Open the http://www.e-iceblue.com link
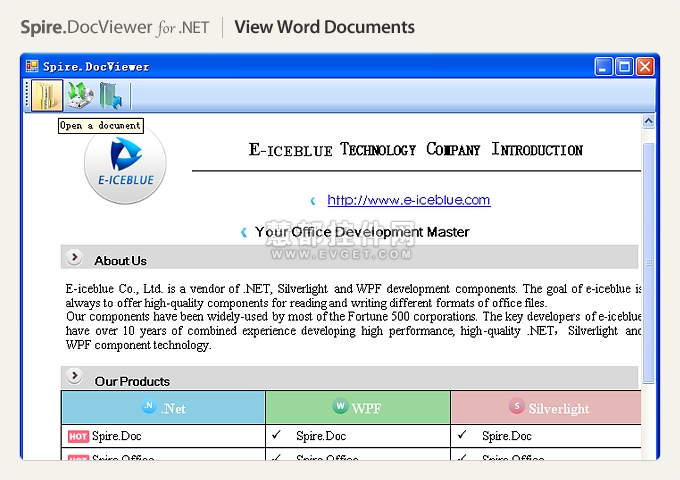The width and height of the screenshot is (680, 480). coord(409,200)
